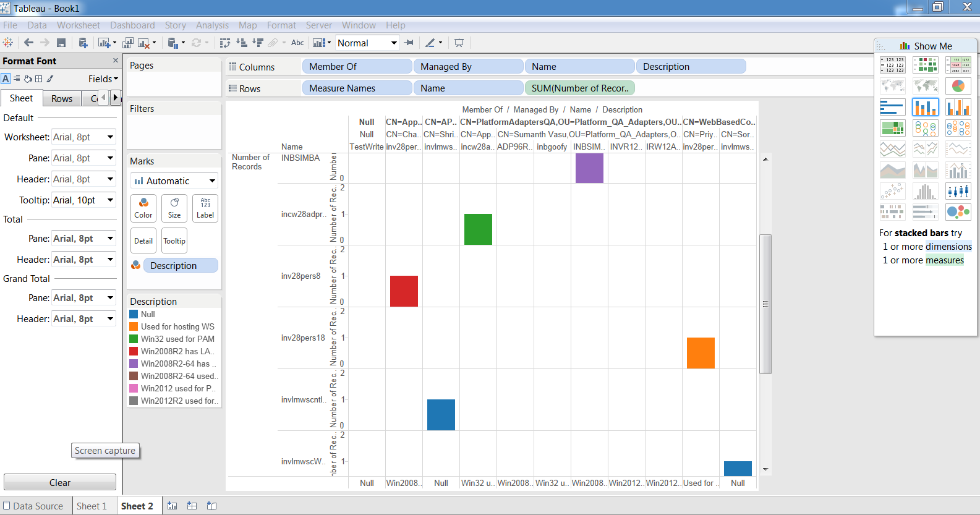Screen dimensions: 980x515
Task: Click the new story tab icon
Action: point(211,506)
